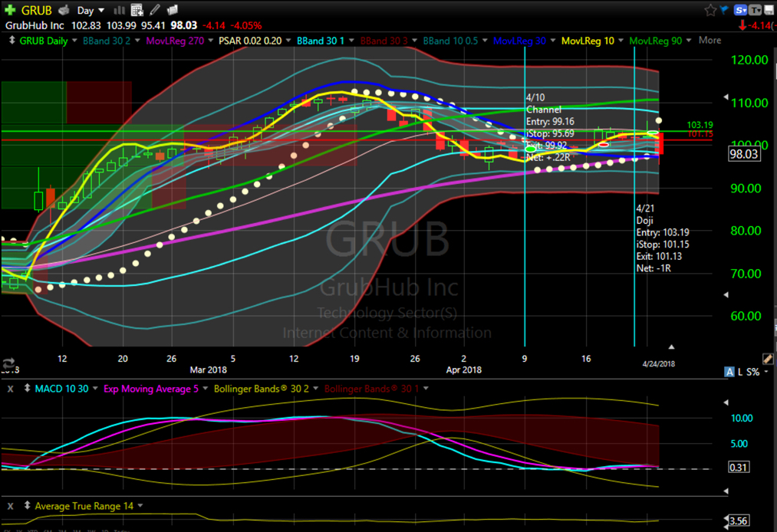Expand the MovLReg 270 indicator menu
The width and height of the screenshot is (777, 532).
coord(211,41)
